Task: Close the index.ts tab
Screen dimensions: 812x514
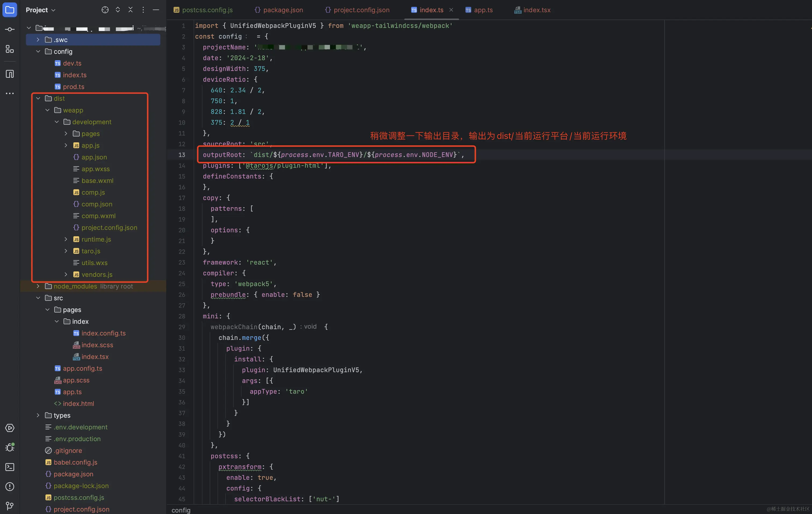Action: coord(451,10)
